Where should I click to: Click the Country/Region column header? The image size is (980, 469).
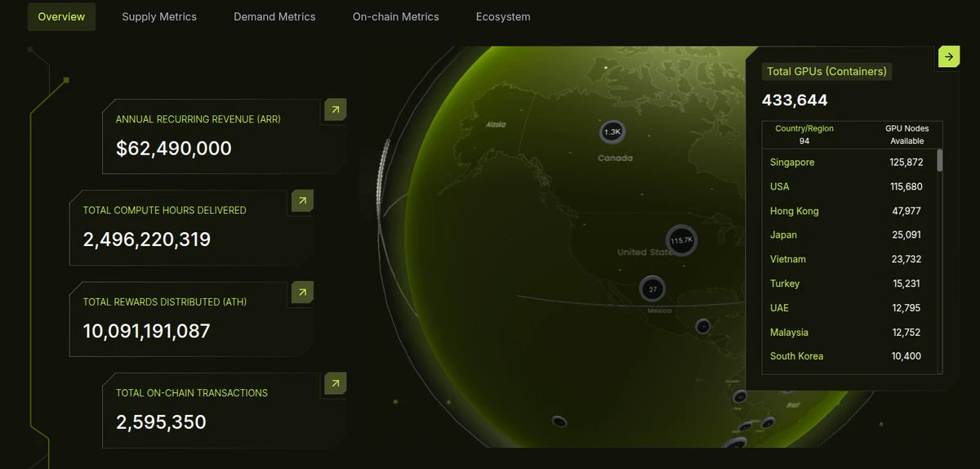coord(804,128)
